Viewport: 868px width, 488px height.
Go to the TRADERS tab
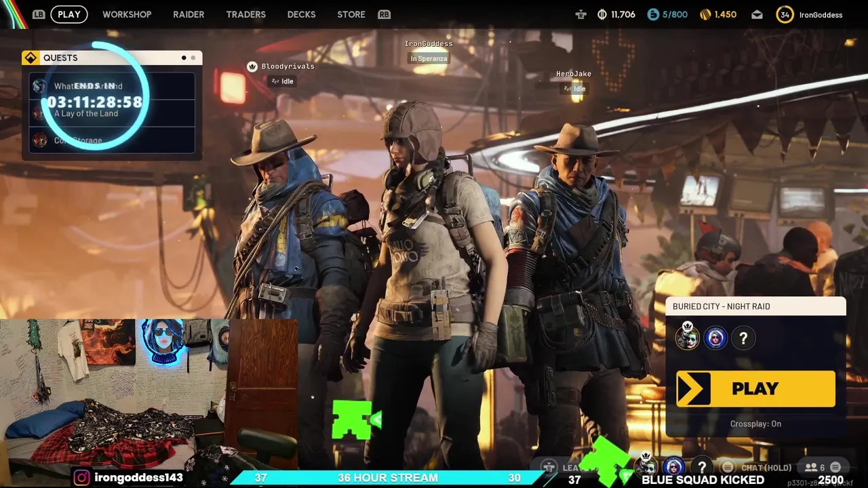pyautogui.click(x=245, y=14)
